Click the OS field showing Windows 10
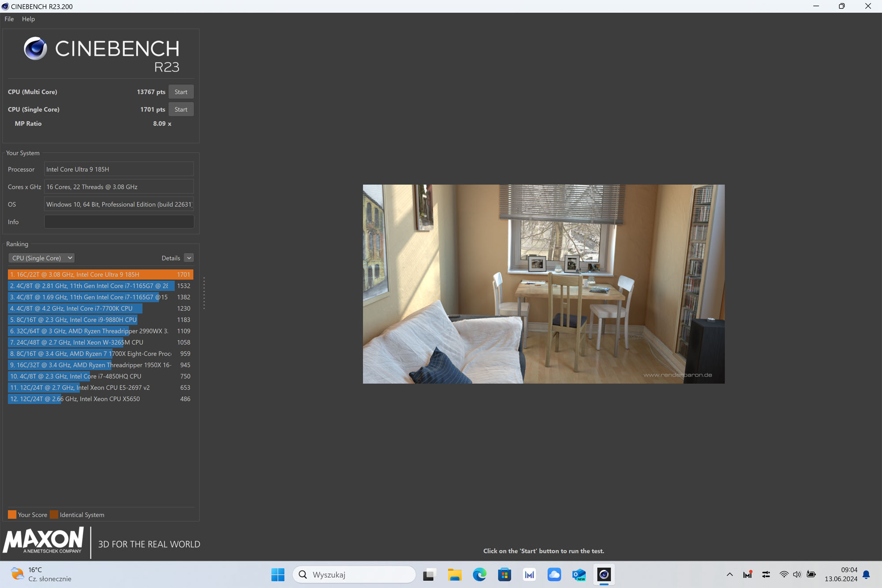 pos(119,204)
